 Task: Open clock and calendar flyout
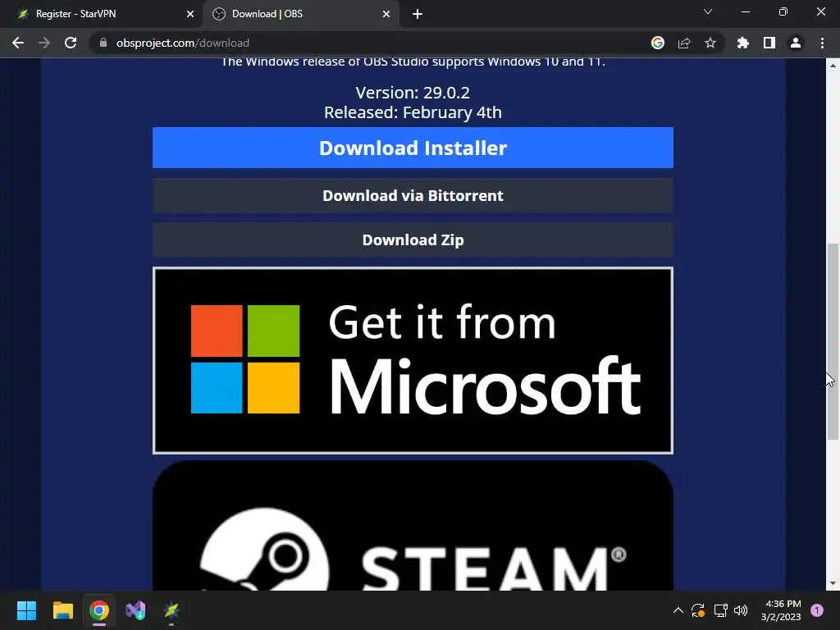(x=781, y=610)
